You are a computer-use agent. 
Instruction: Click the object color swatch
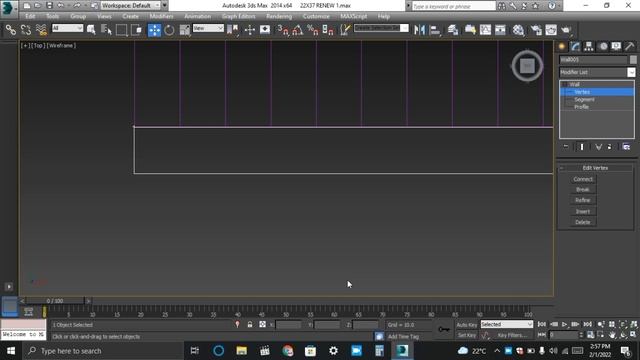pos(633,60)
